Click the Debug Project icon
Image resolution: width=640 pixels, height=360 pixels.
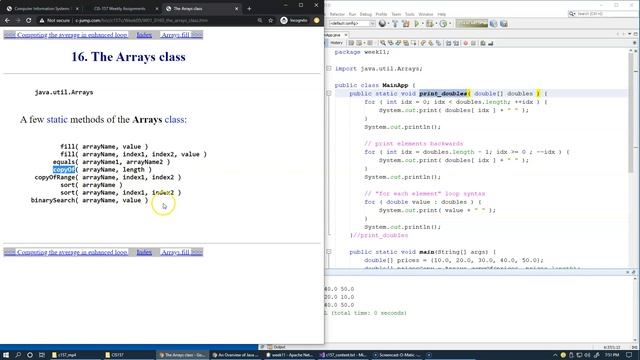pos(429,24)
